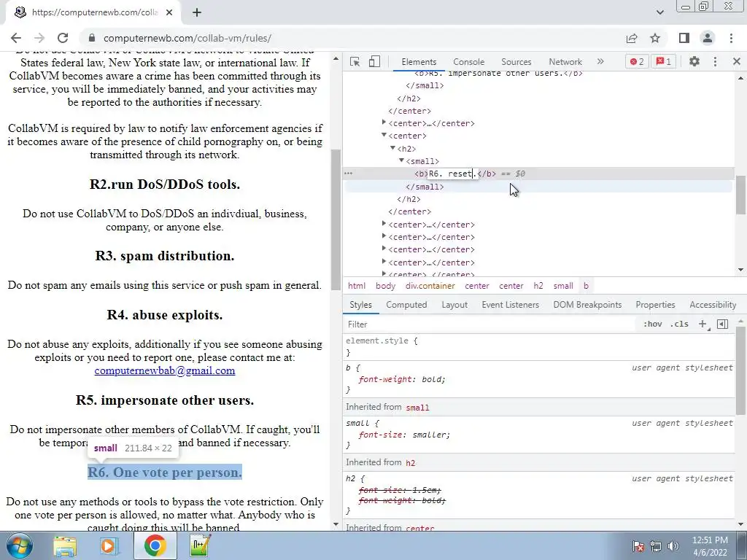This screenshot has width=747, height=560.
Task: Toggle computed styles sidebar pane
Action: pos(722,324)
